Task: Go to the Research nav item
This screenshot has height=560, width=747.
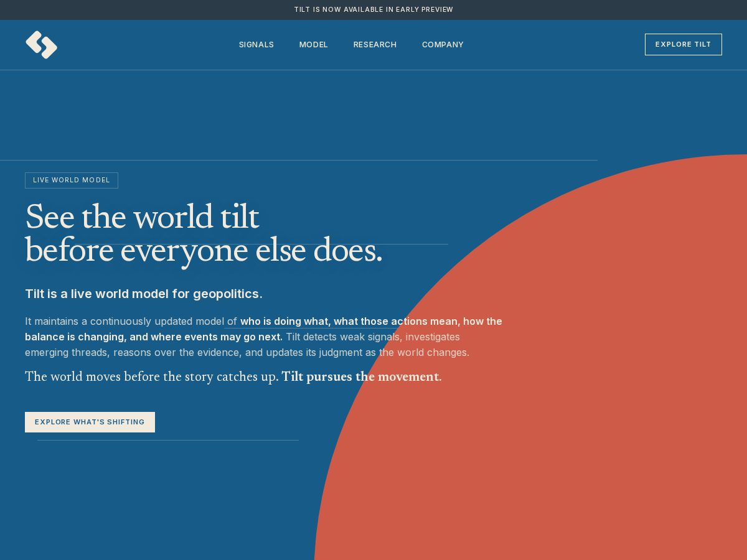Action: coord(375,45)
